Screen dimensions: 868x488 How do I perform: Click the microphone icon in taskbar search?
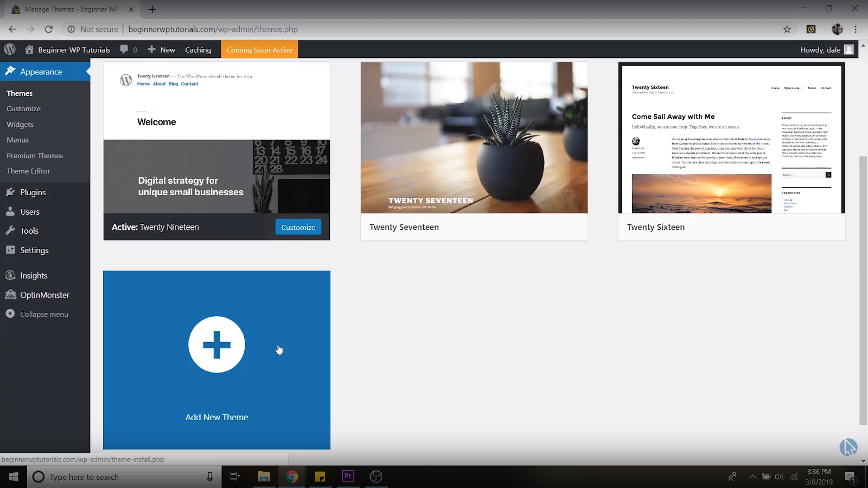pos(210,477)
